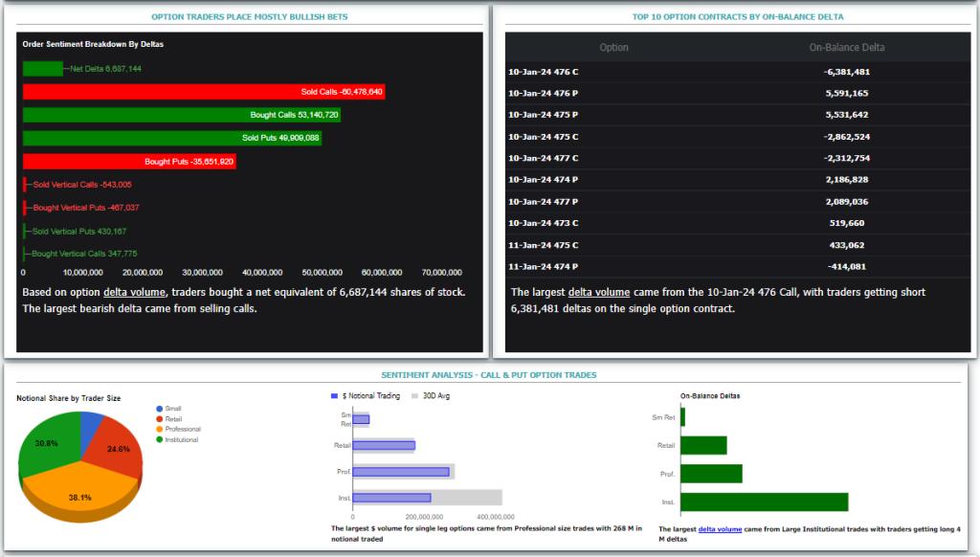Select the 10-Jan-24 475 P row

click(738, 115)
